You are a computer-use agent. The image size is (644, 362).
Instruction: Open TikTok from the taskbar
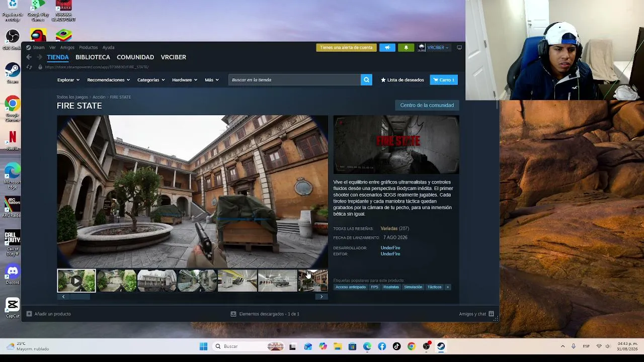point(397,346)
